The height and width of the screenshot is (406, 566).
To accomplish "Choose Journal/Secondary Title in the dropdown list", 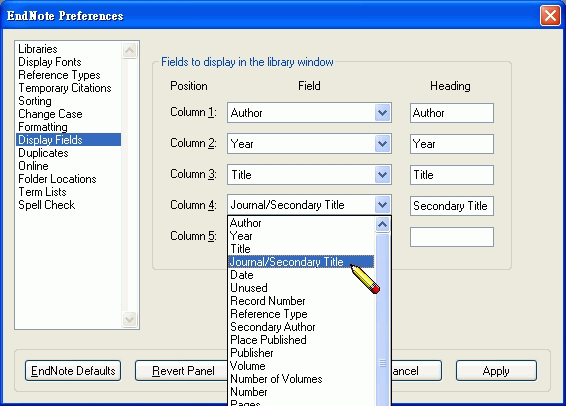I will click(x=302, y=262).
